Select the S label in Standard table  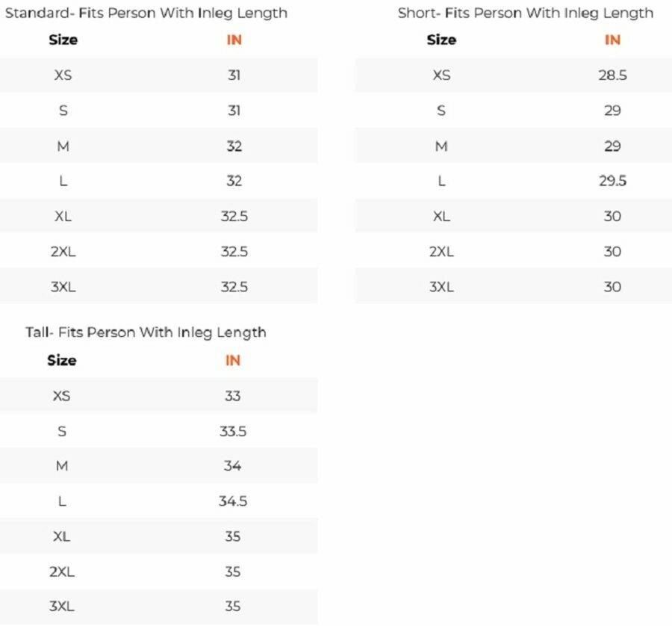[x=63, y=111]
